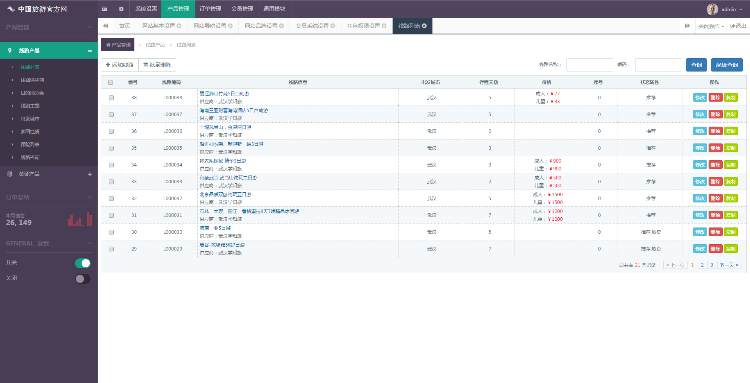The image size is (750, 383).
Task: Turn on the grey disabled sidebar switch
Action: coord(83,279)
